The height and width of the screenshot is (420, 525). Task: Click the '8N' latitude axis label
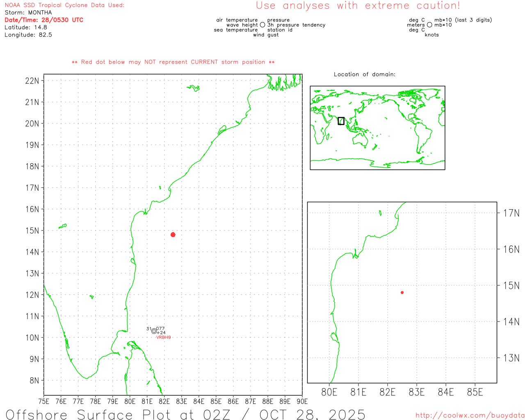pos(34,381)
